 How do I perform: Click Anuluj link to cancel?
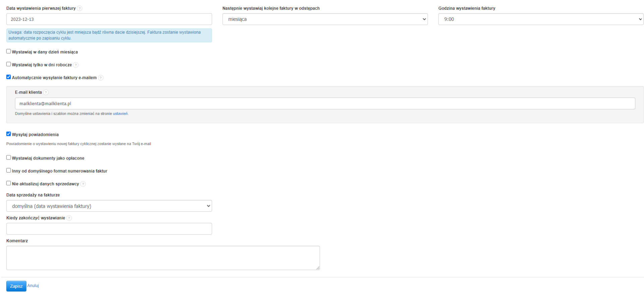(x=33, y=286)
